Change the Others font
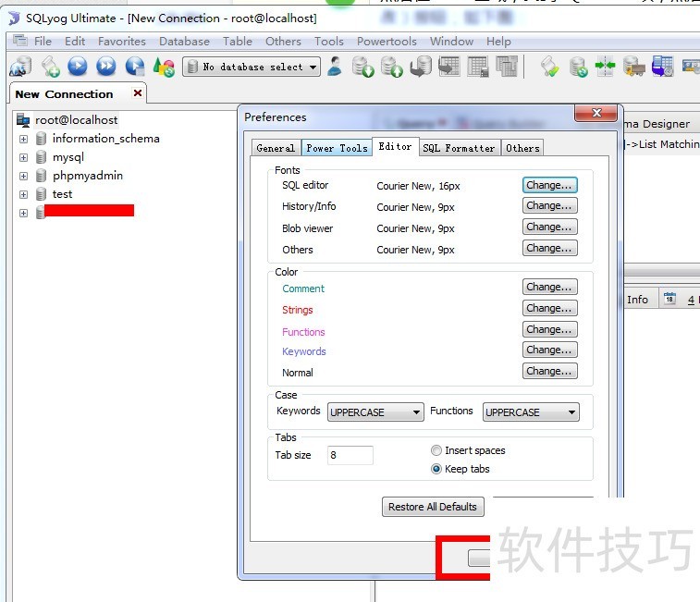 point(549,248)
